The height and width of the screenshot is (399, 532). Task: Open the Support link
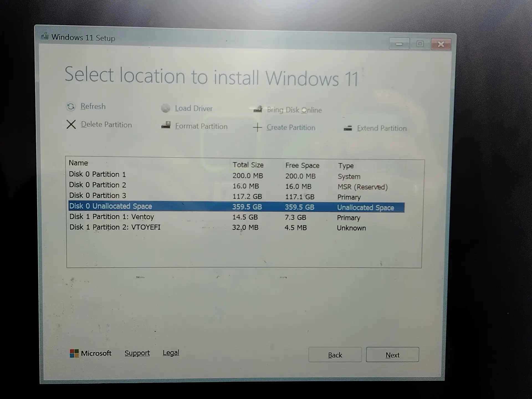[x=137, y=353]
